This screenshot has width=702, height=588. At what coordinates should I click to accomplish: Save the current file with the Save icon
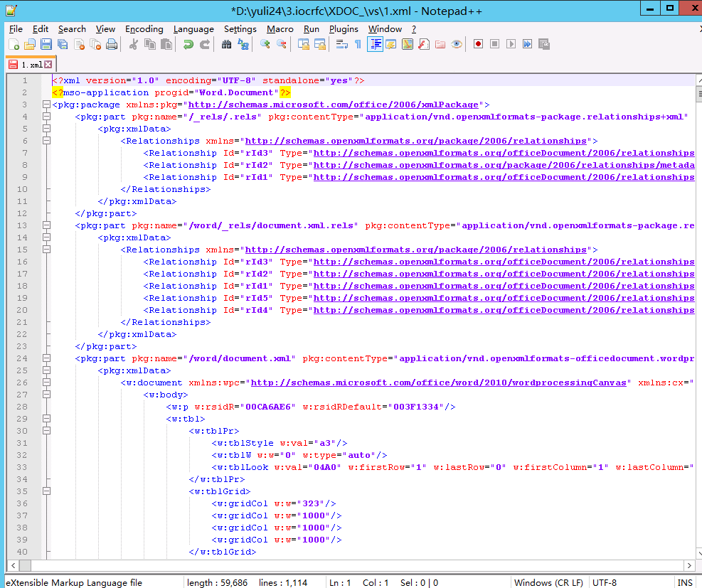coord(46,44)
